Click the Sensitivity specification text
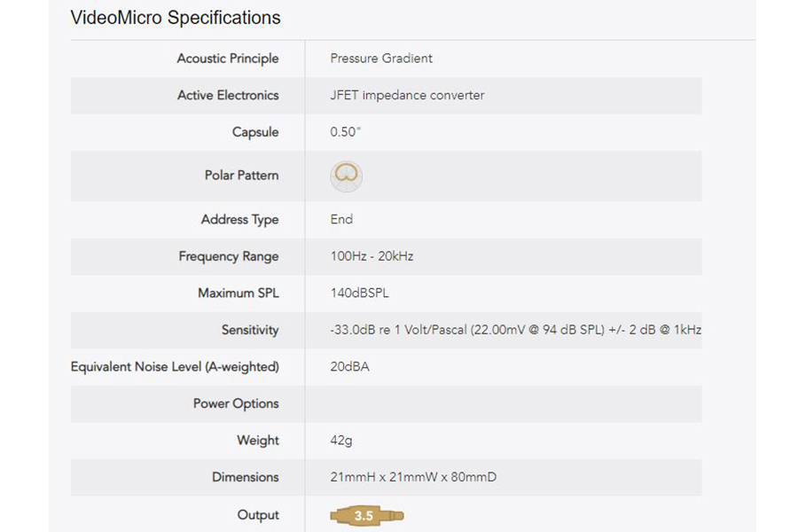Image resolution: width=798 pixels, height=532 pixels. 515,330
